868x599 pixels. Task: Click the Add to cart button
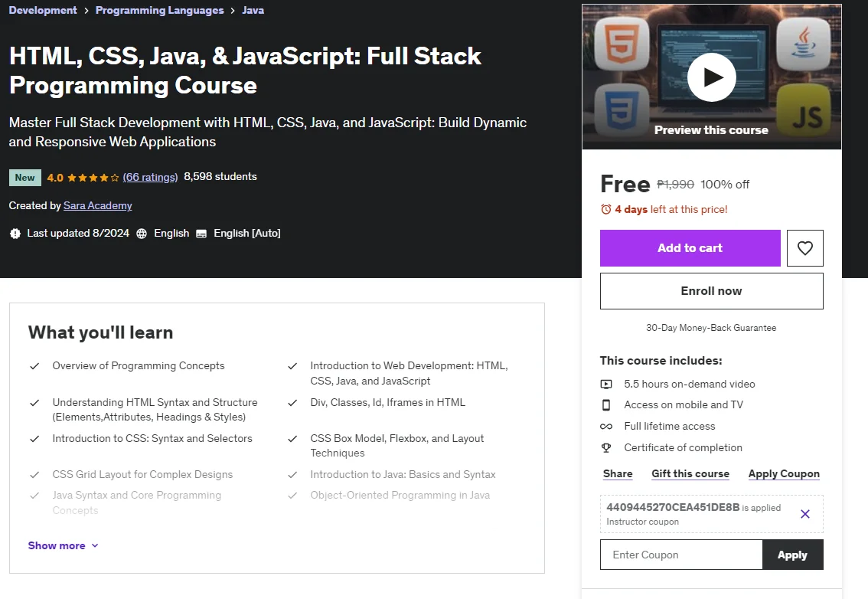coord(690,248)
